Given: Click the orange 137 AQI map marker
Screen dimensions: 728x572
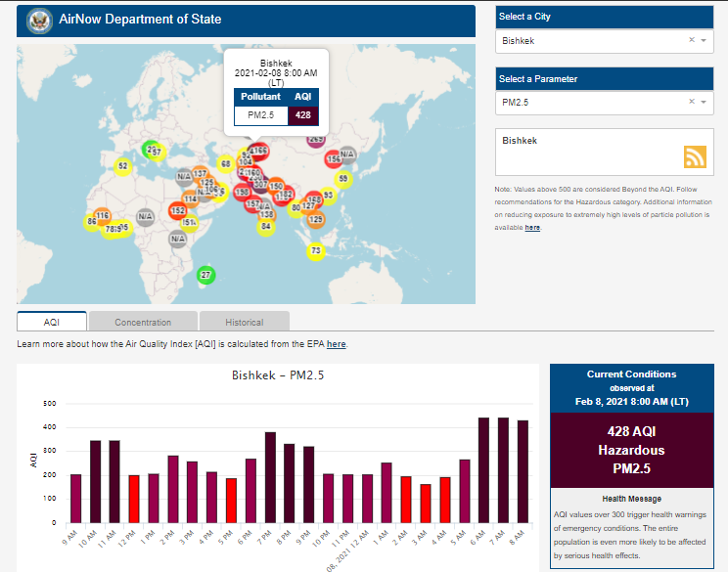Looking at the screenshot, I should click(200, 173).
